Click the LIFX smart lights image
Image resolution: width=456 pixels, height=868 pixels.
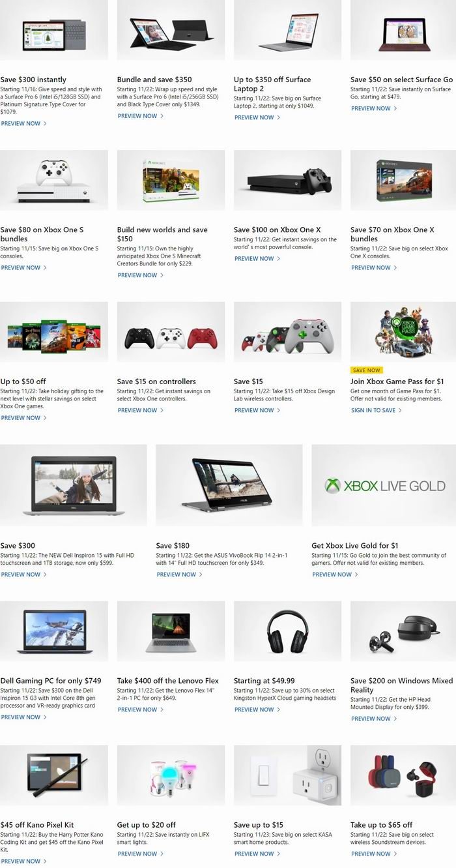click(171, 776)
